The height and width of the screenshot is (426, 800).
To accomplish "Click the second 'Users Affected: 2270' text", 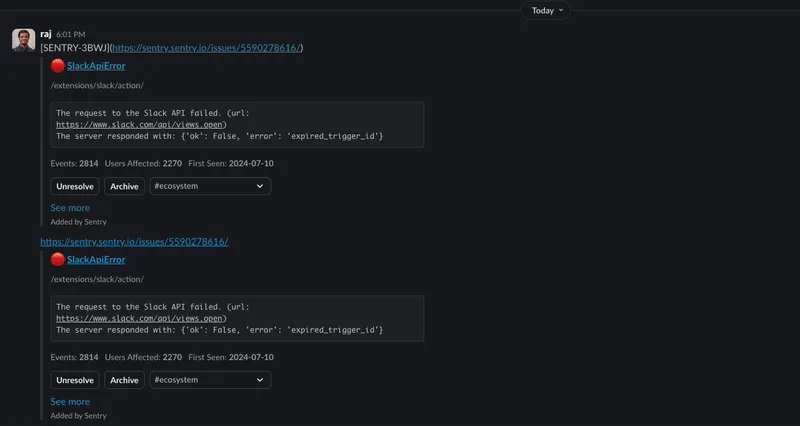I will tap(143, 358).
